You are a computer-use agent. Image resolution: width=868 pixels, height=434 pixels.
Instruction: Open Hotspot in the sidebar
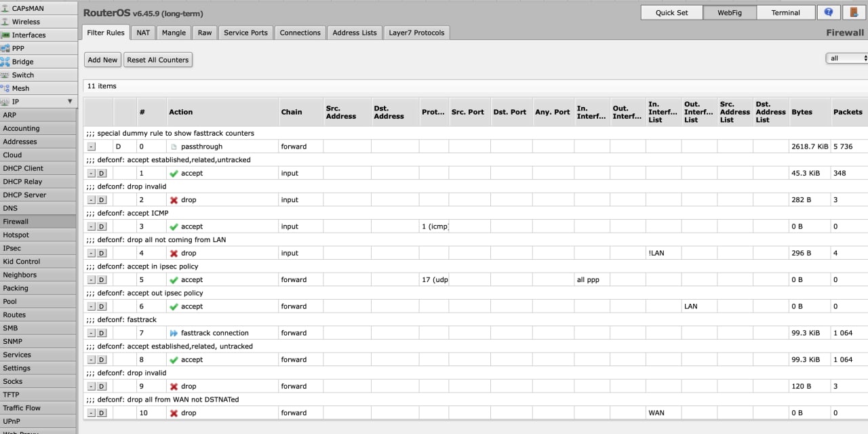pyautogui.click(x=38, y=235)
